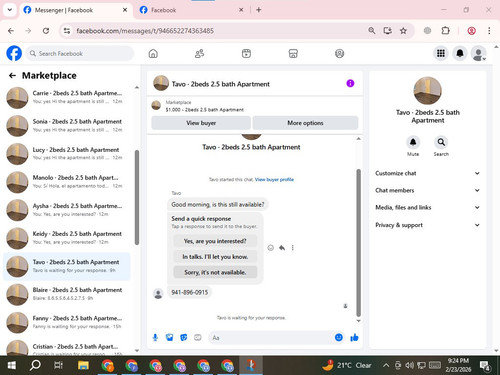Choose a sticker icon in composer
Screen dimensions: 500x375
click(184, 338)
